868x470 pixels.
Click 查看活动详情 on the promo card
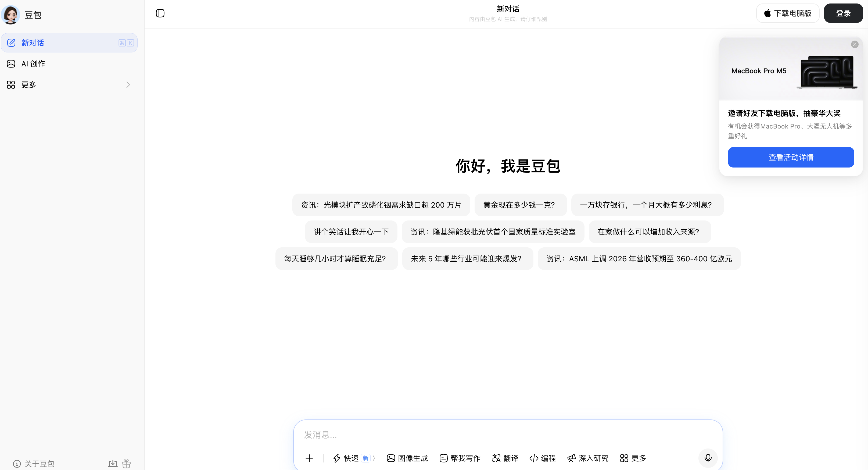(791, 157)
